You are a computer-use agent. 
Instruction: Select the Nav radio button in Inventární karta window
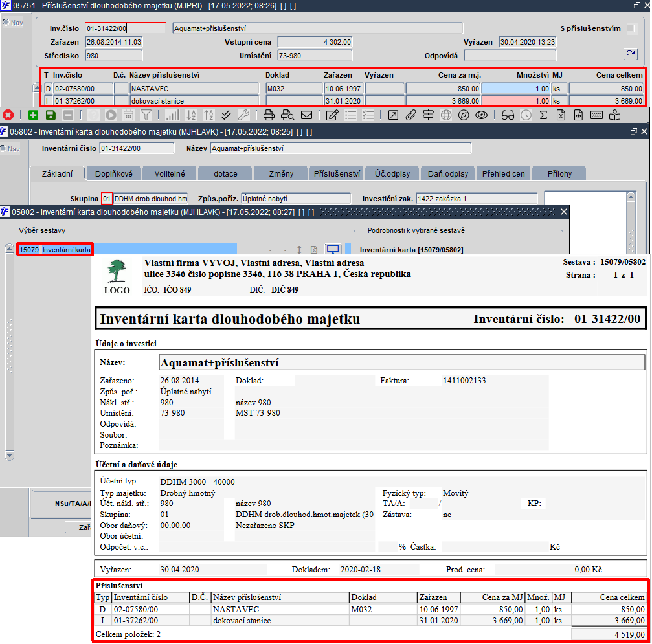[x=3, y=148]
